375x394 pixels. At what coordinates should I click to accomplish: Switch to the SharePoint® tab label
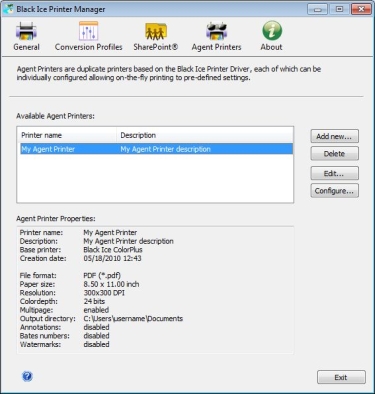tap(156, 47)
